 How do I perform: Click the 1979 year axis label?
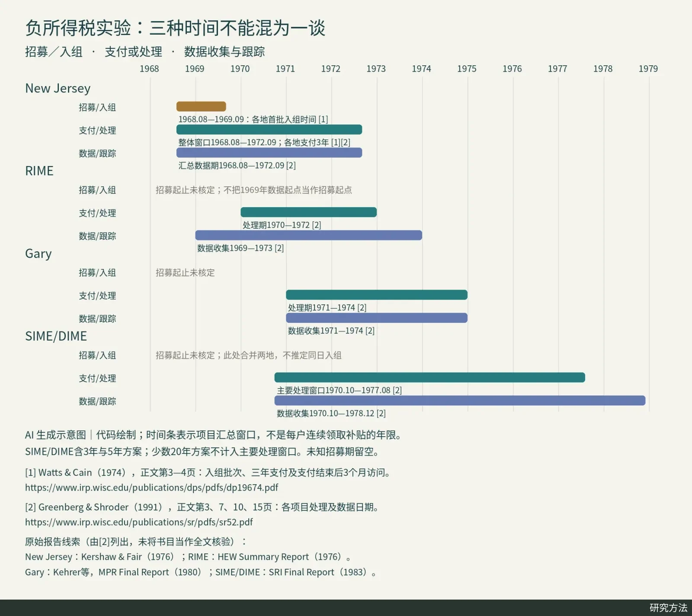(x=648, y=69)
